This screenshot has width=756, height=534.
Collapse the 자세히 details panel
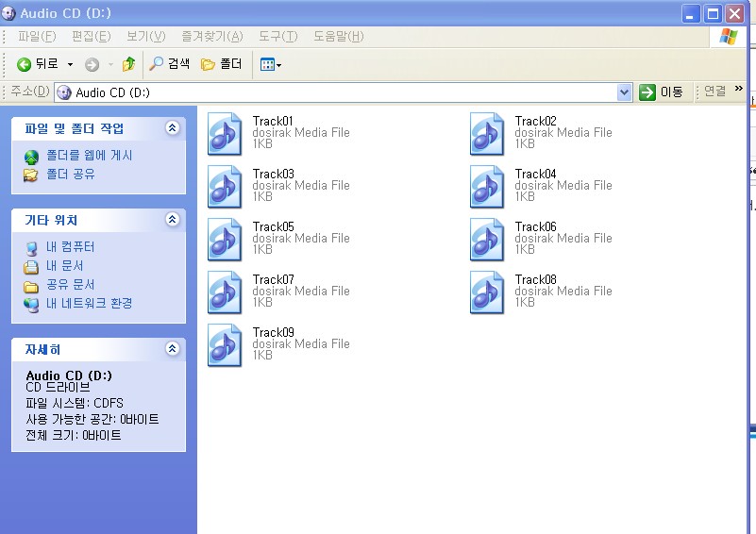tap(173, 348)
